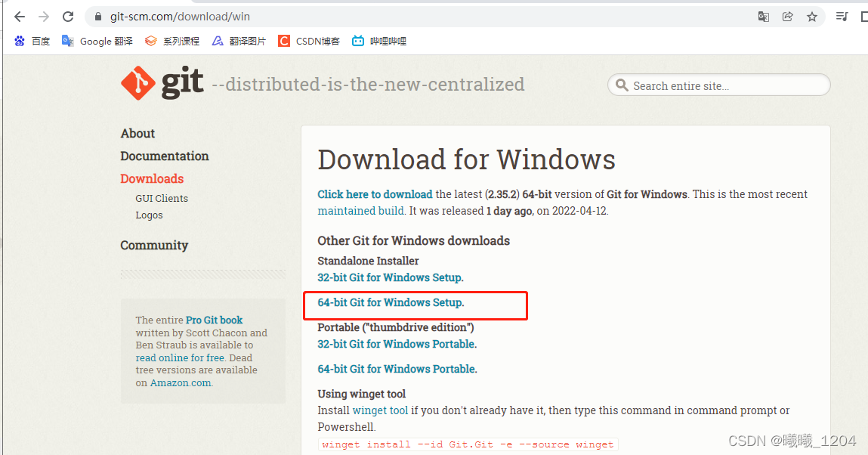
Task: Bookmark this page with star
Action: [x=811, y=17]
